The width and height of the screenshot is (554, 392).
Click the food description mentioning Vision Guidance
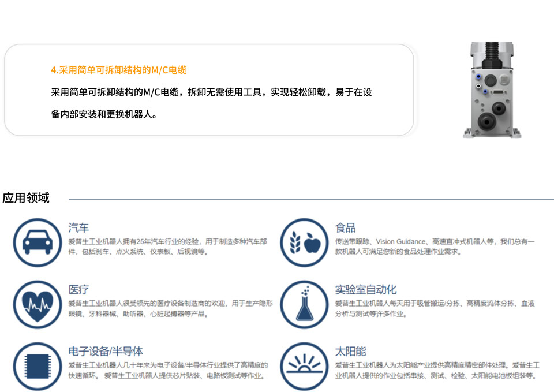pyautogui.click(x=435, y=247)
